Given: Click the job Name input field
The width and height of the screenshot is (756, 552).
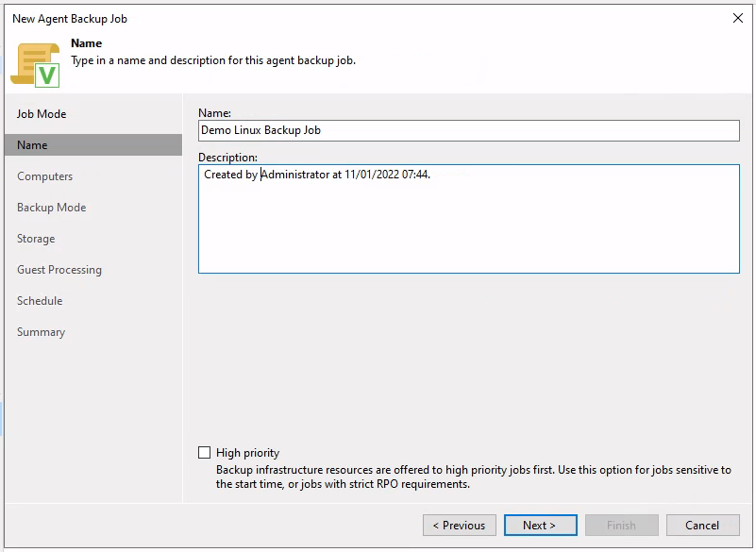Looking at the screenshot, I should [468, 130].
